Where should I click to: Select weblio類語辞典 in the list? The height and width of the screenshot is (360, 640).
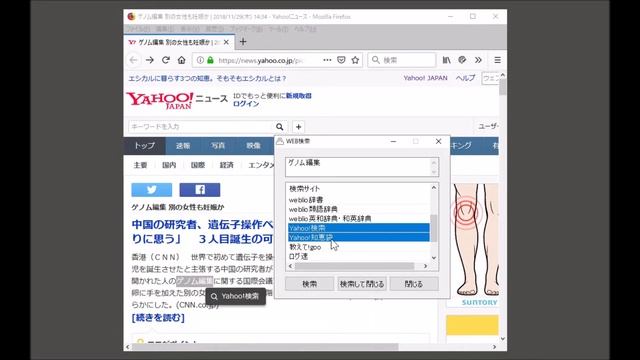coord(359,209)
